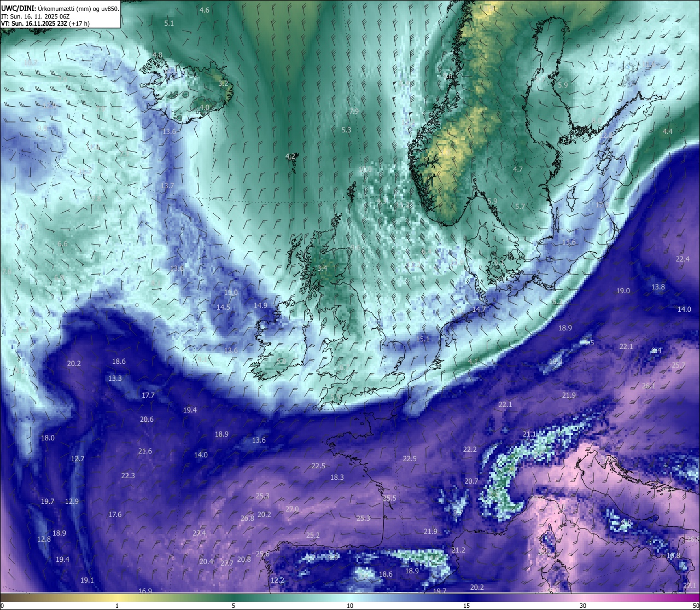The height and width of the screenshot is (610, 700).
Task: Click the 21.2 map value
Action: tap(458, 550)
